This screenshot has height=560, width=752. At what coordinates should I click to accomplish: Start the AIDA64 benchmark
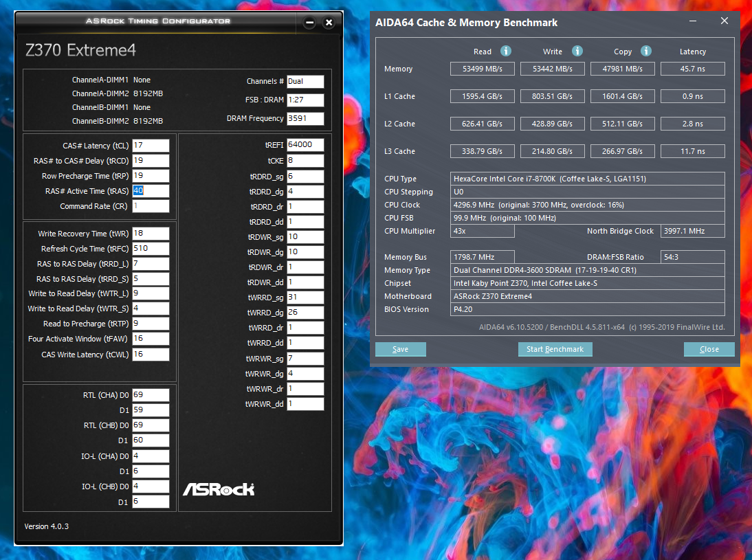click(x=555, y=349)
